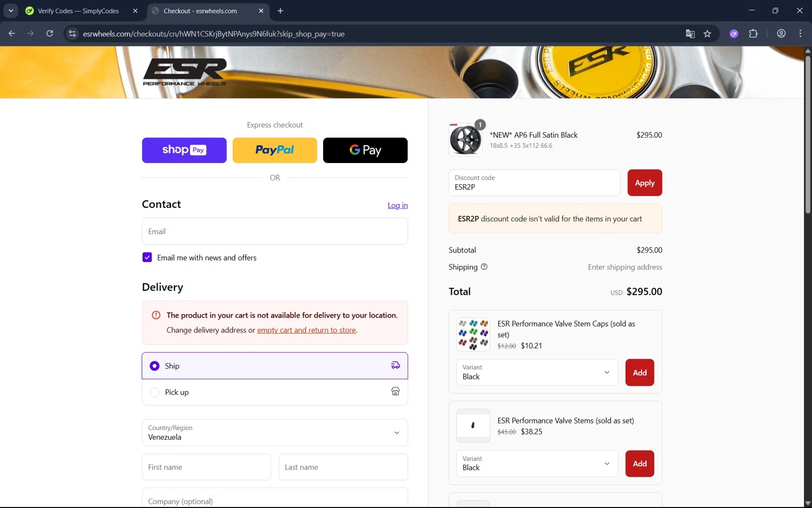This screenshot has width=812, height=508.
Task: Add ESR Performance Valve Stems to cart
Action: (640, 464)
